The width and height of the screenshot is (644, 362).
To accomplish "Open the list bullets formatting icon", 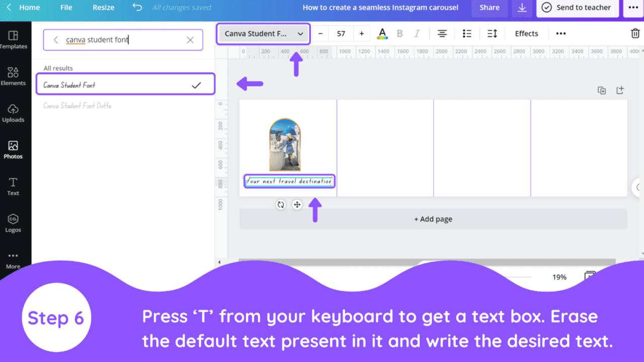I will click(x=467, y=34).
